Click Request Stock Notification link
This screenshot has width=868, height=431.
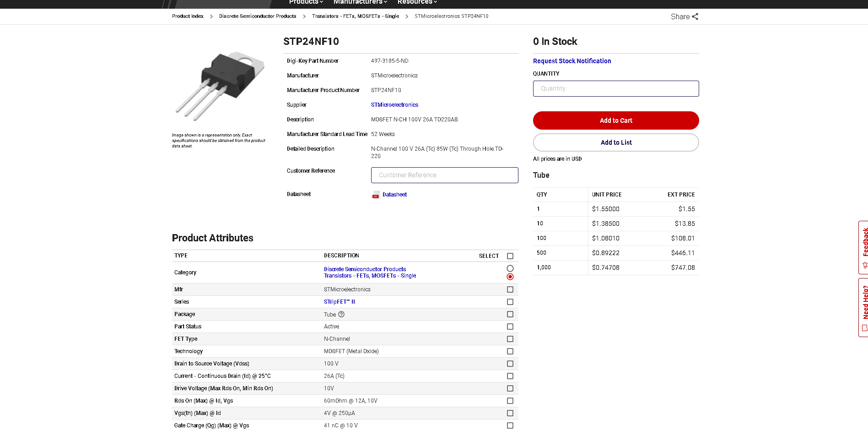572,61
